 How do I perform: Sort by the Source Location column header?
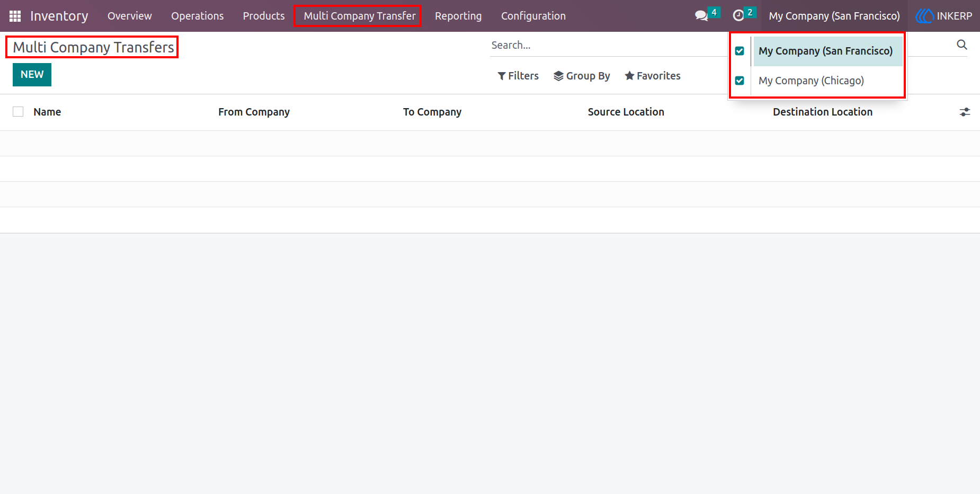click(x=626, y=112)
